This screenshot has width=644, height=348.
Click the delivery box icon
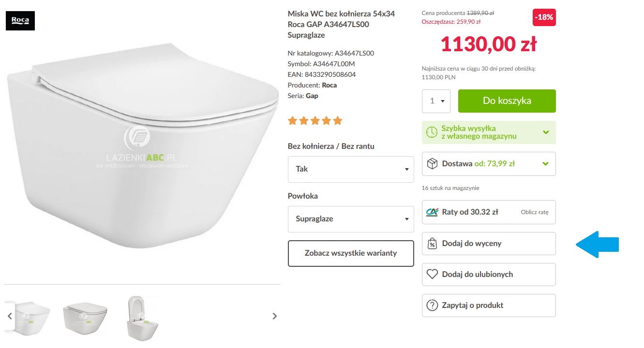[432, 164]
